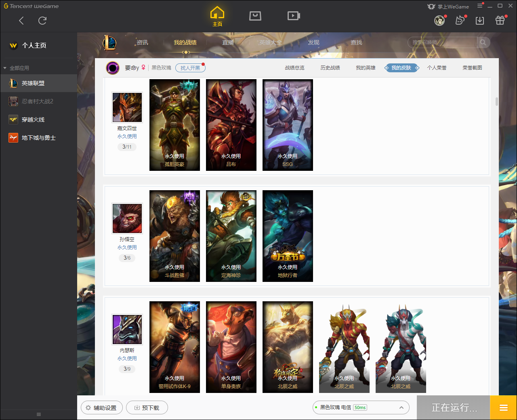Click the League of Legends logo icon
The width and height of the screenshot is (517, 420).
point(109,42)
